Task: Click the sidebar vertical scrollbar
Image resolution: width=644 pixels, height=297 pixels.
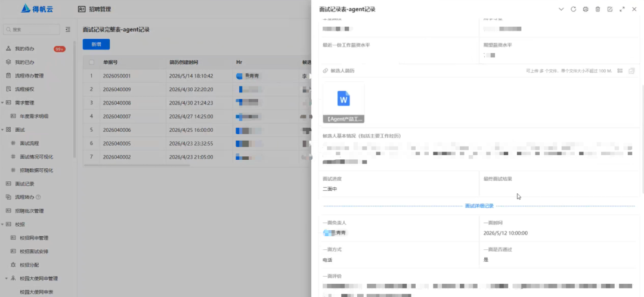Action: pos(75,98)
